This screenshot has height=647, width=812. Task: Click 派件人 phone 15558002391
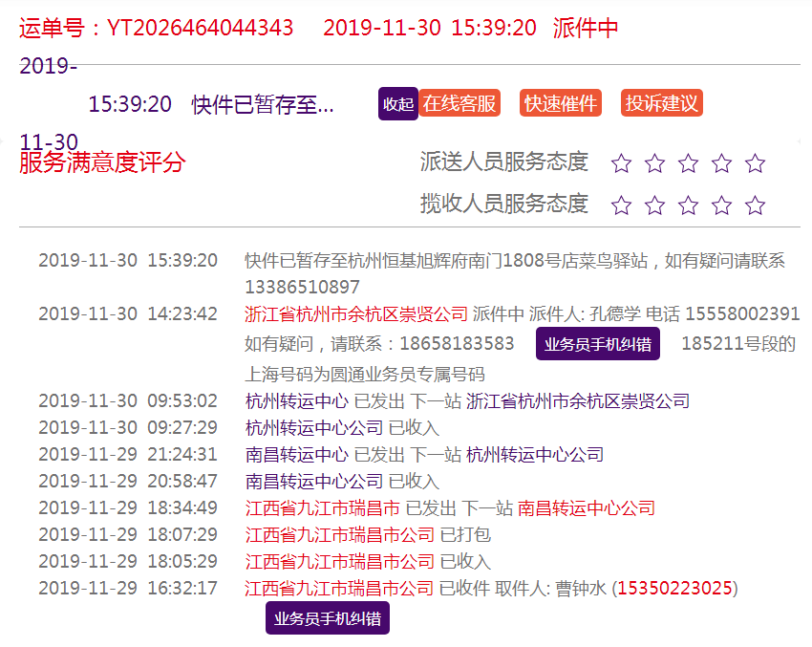tap(742, 313)
